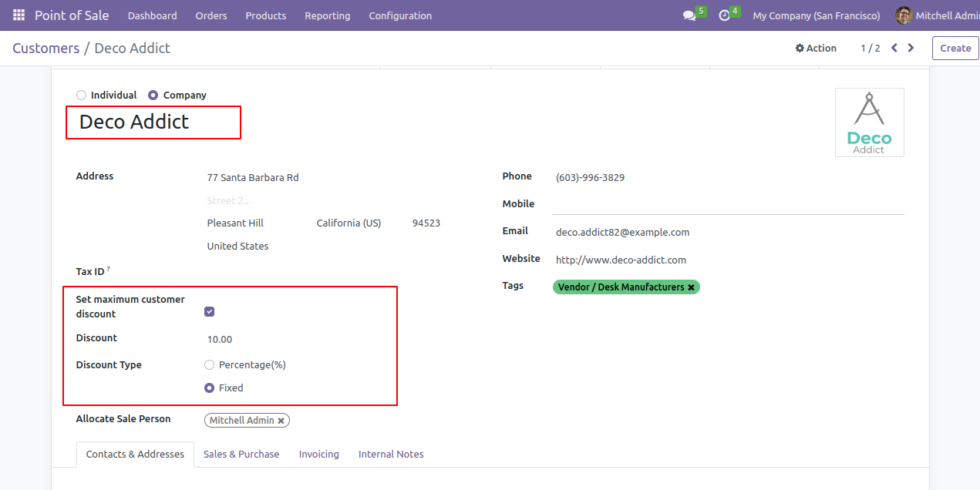Switch to the Sales & Purchase tab
This screenshot has height=490, width=980.
point(241,455)
